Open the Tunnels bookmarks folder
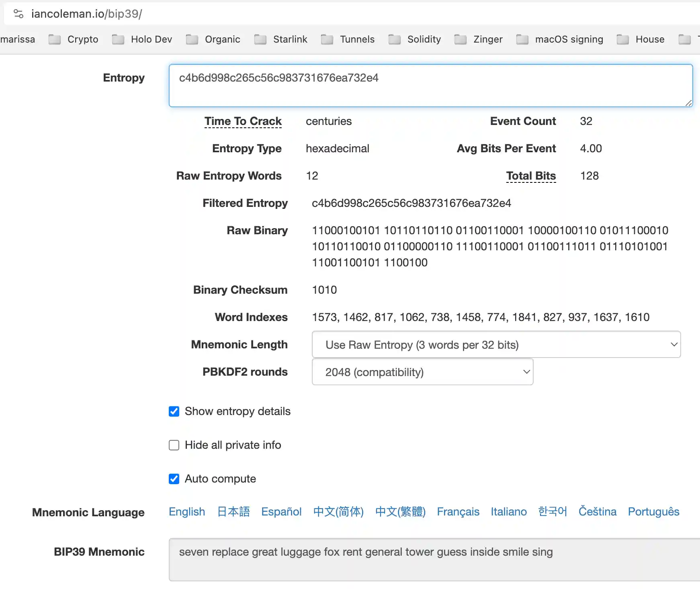Screen dimensions: 700x589 click(348, 39)
